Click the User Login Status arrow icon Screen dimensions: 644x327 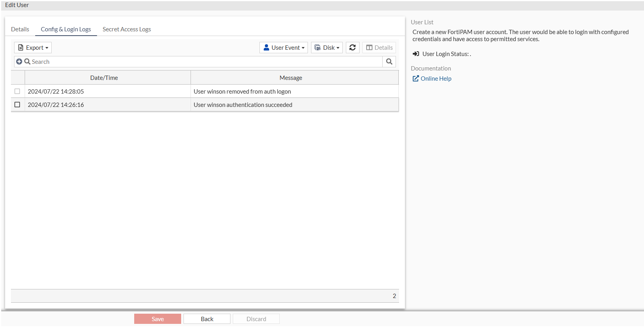[x=416, y=54]
